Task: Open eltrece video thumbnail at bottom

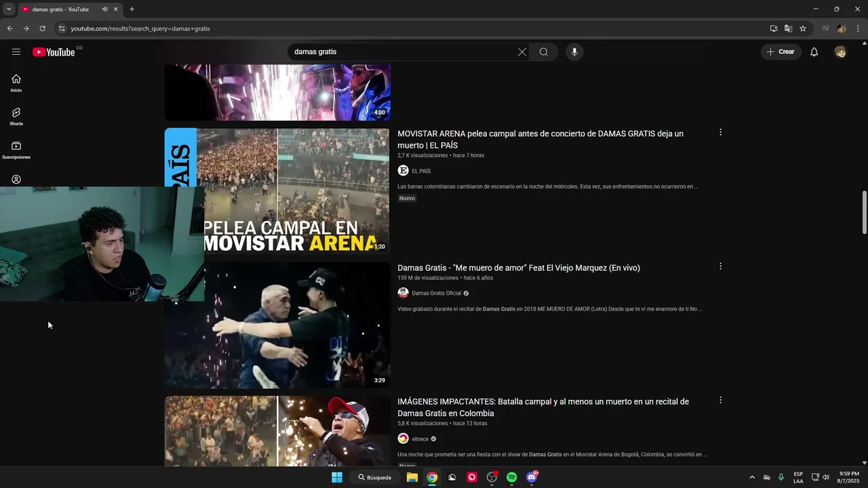Action: (277, 431)
